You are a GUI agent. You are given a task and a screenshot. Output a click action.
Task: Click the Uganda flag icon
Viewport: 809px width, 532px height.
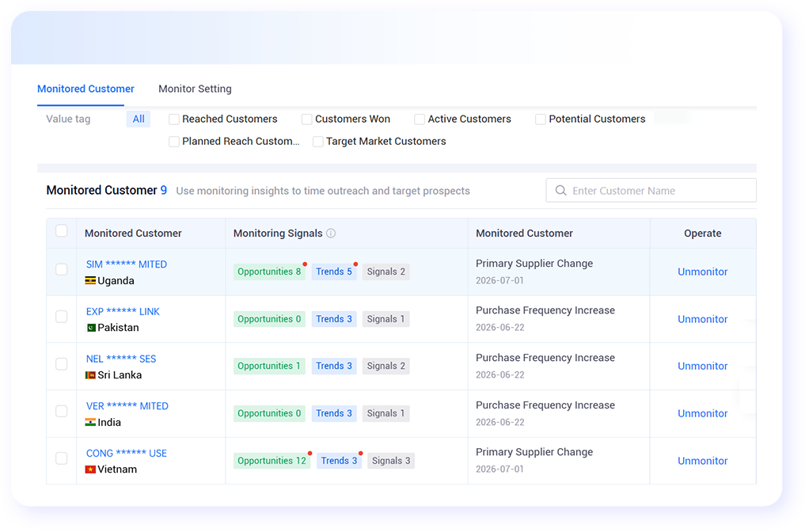click(90, 281)
